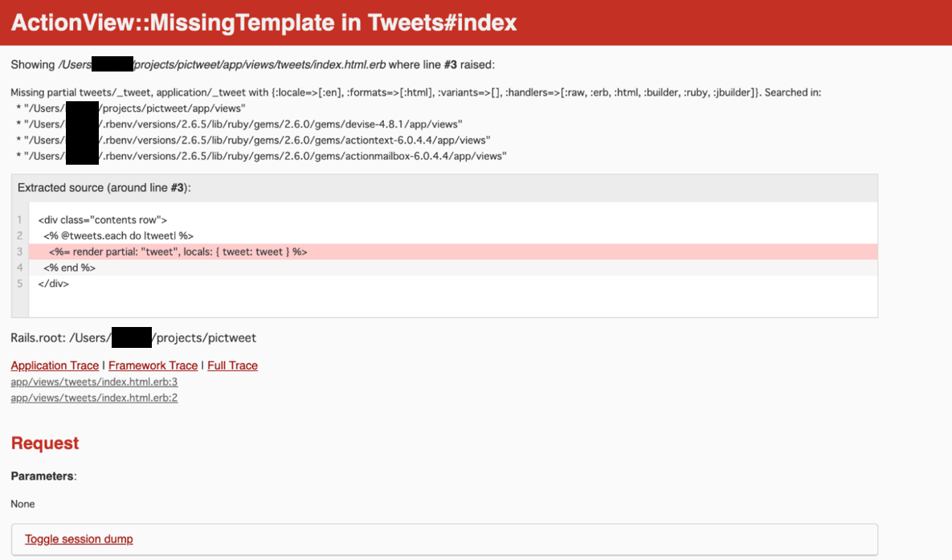Image resolution: width=952 pixels, height=560 pixels.
Task: Open app/views/tweets/index.html.erb:3 trace entry
Action: point(93,382)
